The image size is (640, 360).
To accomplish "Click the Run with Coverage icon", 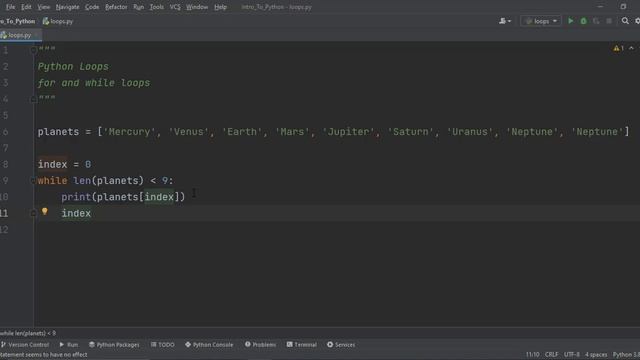I will tap(596, 21).
